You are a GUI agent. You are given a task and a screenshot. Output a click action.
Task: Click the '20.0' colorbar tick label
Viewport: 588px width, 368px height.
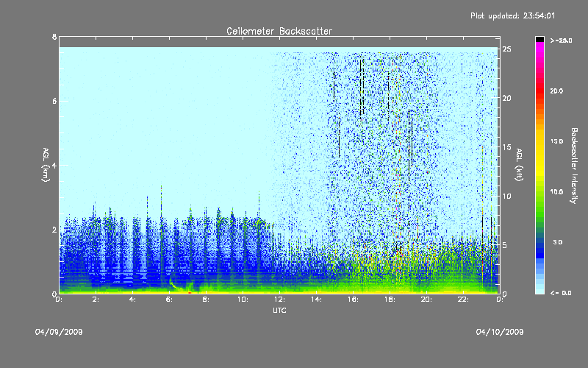(x=556, y=91)
